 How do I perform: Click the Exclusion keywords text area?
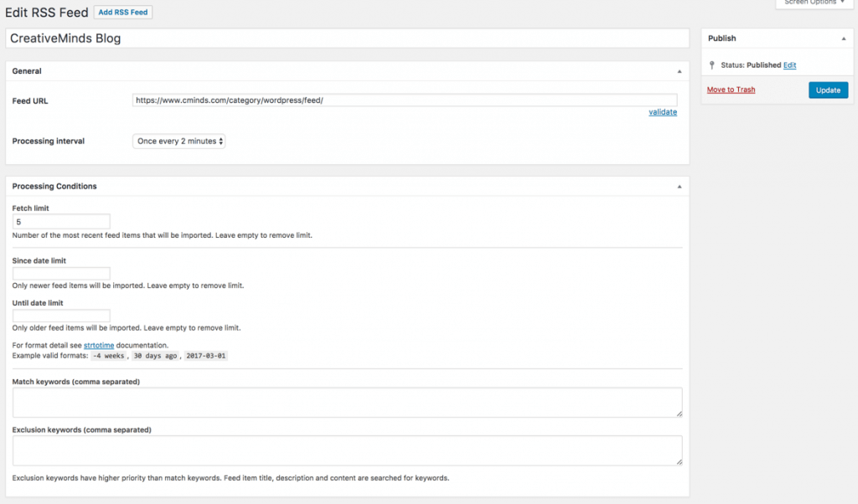point(347,450)
